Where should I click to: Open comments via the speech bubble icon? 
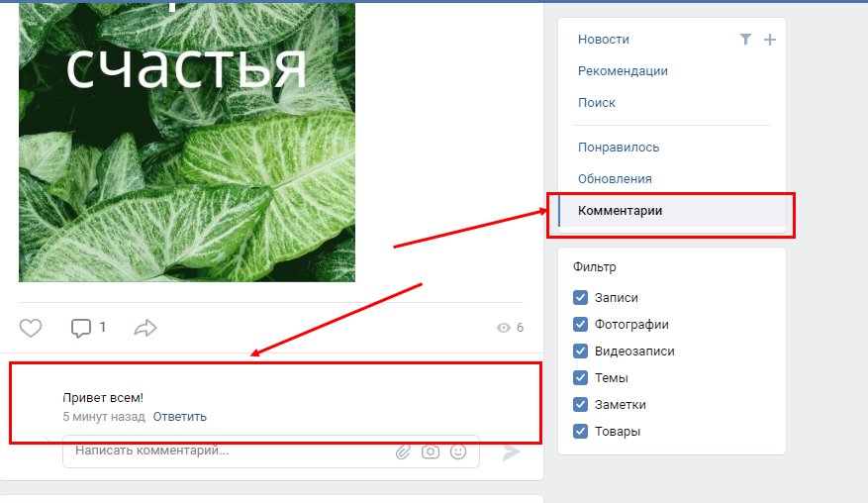point(81,328)
